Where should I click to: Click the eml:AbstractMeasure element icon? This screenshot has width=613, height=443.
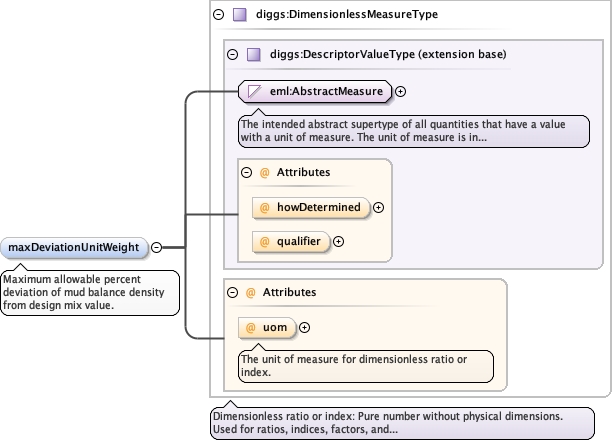255,91
